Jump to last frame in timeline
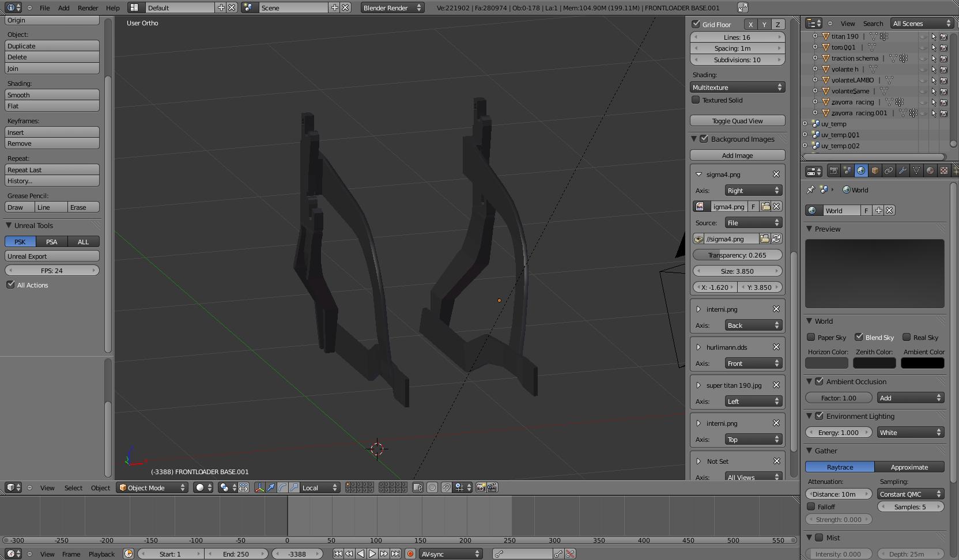 pyautogui.click(x=395, y=554)
